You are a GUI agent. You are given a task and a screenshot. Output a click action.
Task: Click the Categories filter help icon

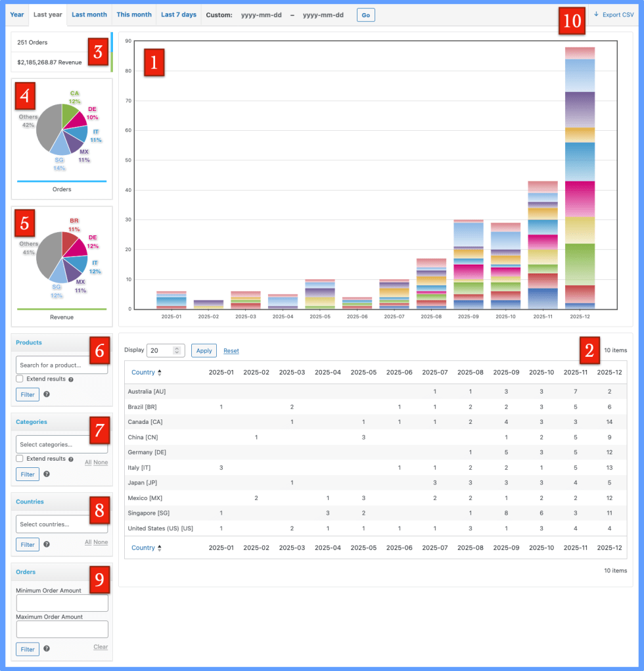(x=47, y=474)
